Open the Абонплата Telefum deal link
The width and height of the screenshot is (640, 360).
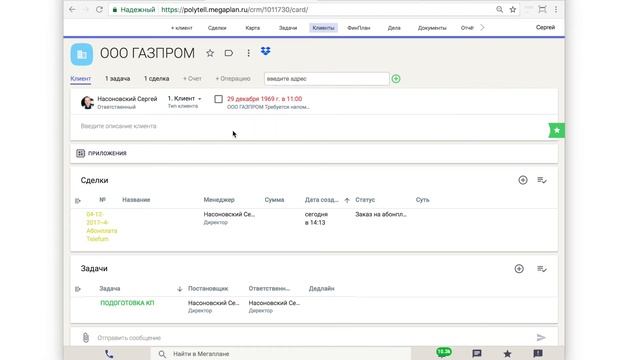coord(102,227)
